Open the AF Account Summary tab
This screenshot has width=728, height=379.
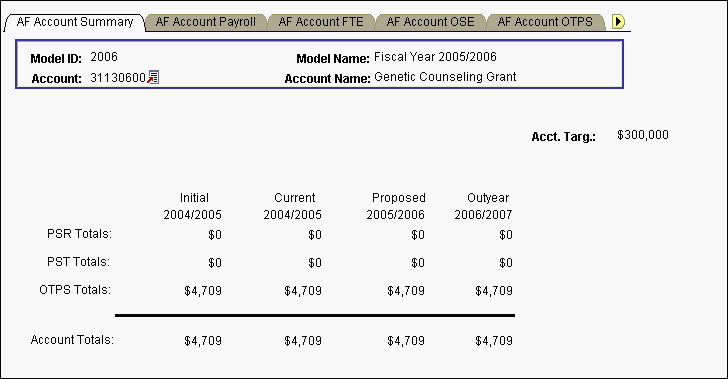click(x=75, y=22)
